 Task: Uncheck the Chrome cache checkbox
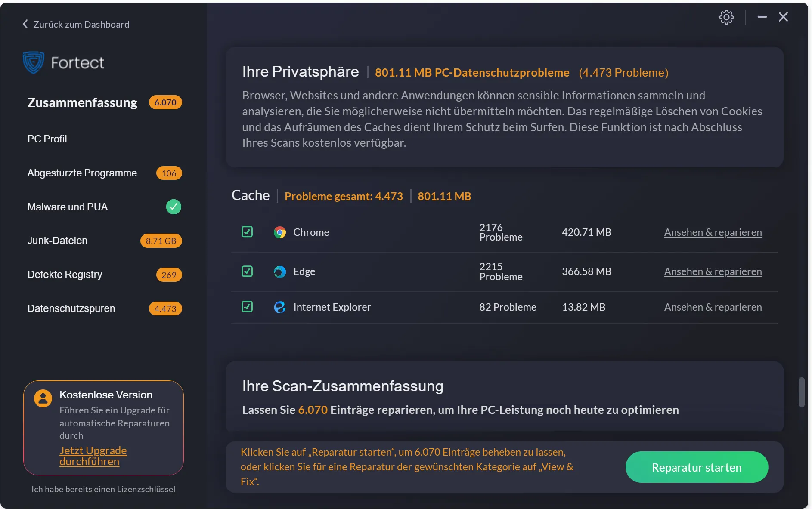[247, 232]
